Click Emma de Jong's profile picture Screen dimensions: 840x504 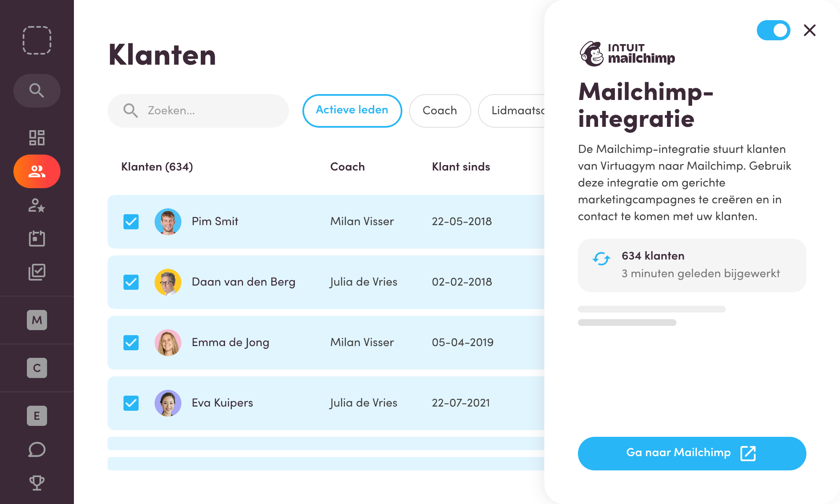168,342
